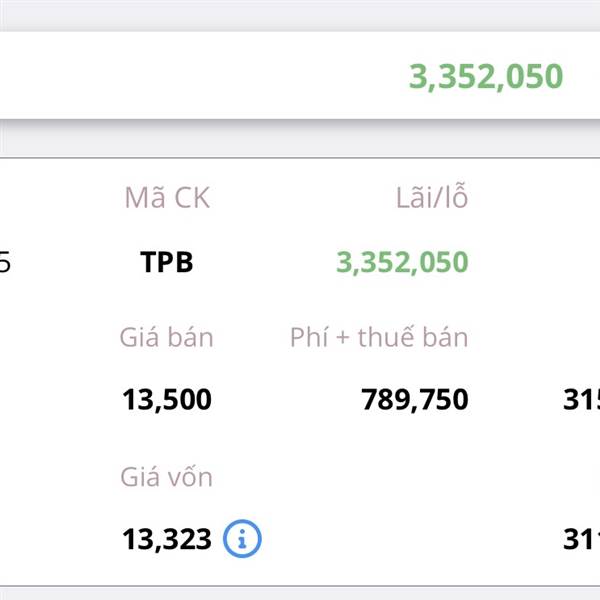600x600 pixels.
Task: Tap the cut-off value starting with 311
Action: pyautogui.click(x=581, y=539)
